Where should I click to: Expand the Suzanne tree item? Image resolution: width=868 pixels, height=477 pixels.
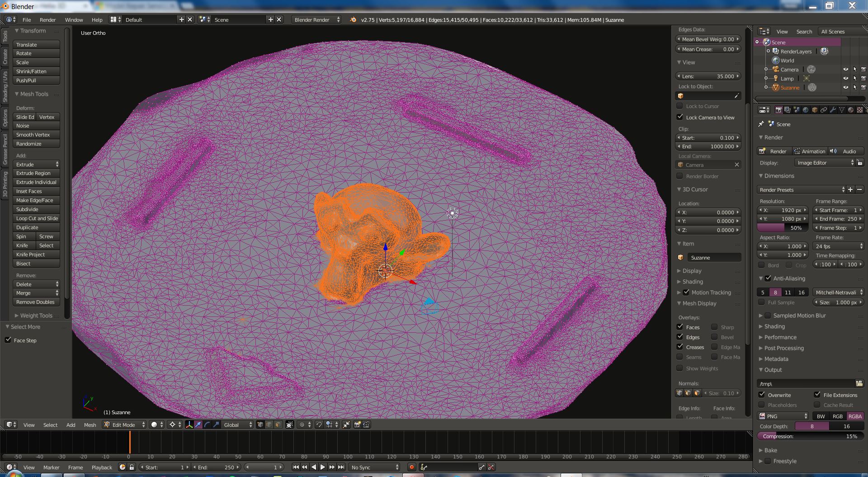pos(766,87)
